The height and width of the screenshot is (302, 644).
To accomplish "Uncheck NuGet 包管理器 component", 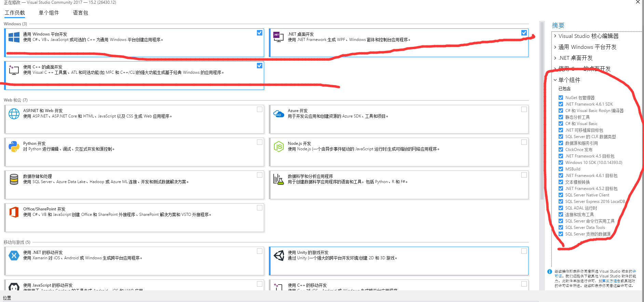I will (561, 98).
